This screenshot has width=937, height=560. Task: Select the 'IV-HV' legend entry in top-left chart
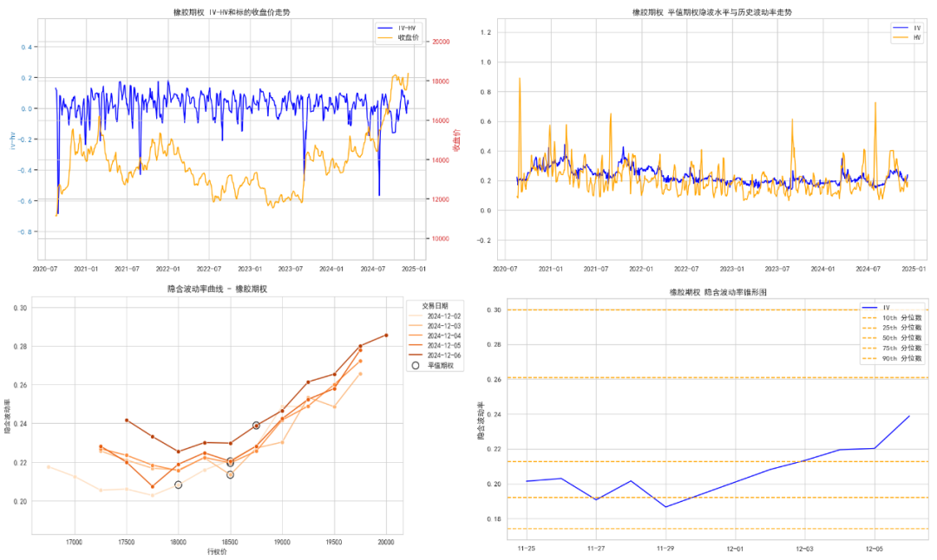tap(396, 28)
